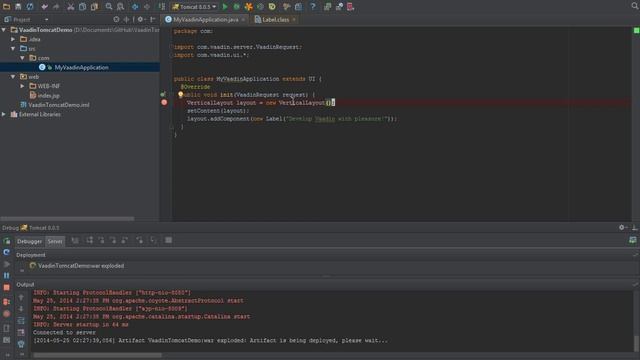The width and height of the screenshot is (640, 360).
Task: Hide the Project tool window
Action: pos(153,19)
